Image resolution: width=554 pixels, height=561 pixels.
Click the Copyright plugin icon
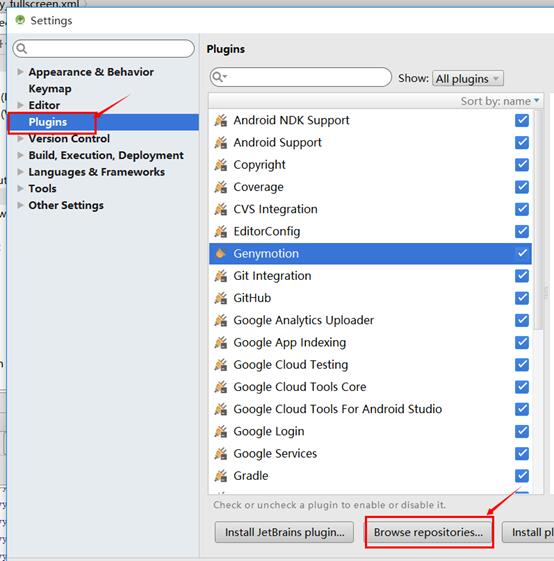click(221, 165)
